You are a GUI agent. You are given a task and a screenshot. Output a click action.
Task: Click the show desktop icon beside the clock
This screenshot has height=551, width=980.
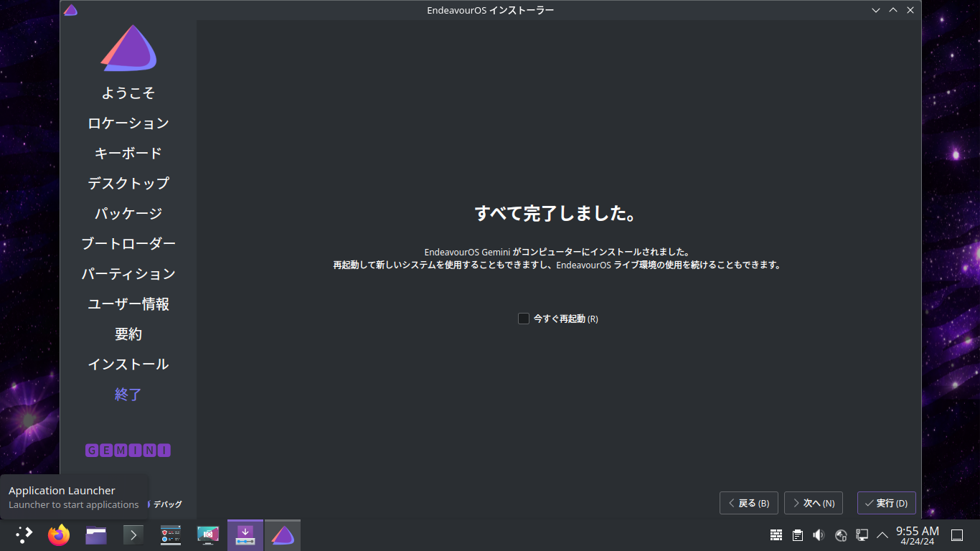[x=956, y=534]
